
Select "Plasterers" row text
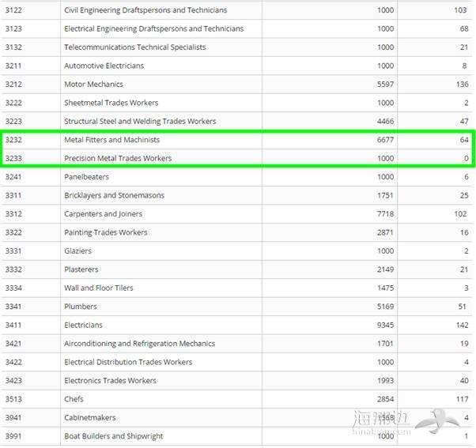[x=81, y=269]
